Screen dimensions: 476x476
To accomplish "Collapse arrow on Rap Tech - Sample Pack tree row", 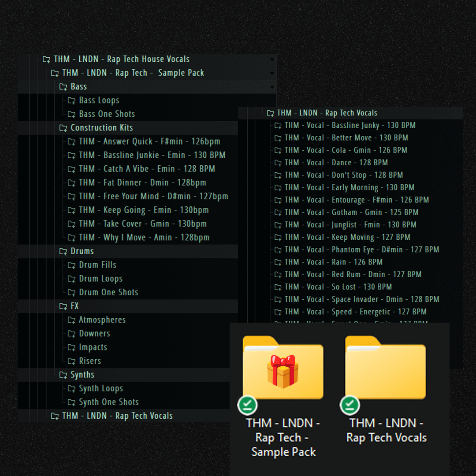I will click(x=272, y=73).
